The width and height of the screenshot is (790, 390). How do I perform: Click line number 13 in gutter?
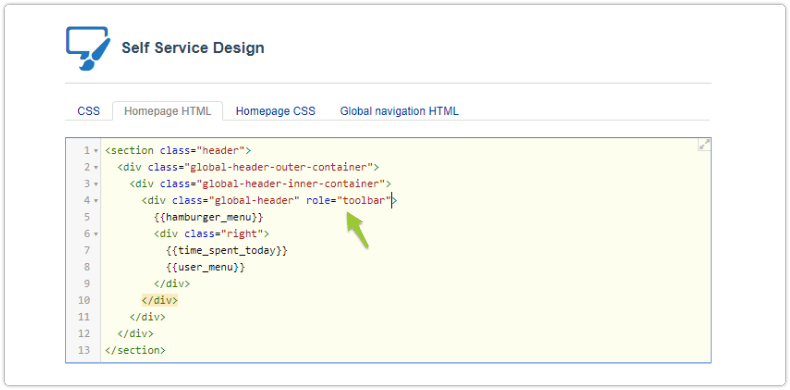[x=84, y=350]
